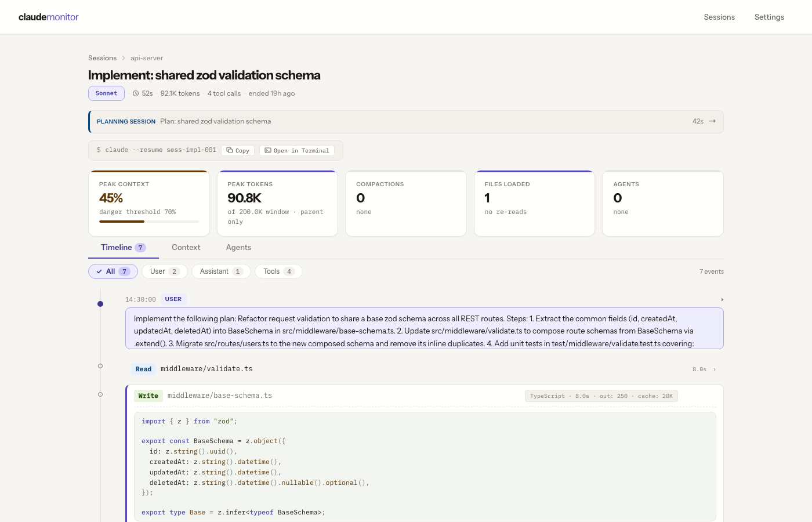The height and width of the screenshot is (522, 812).
Task: Click the Sonnet model badge
Action: tap(106, 93)
